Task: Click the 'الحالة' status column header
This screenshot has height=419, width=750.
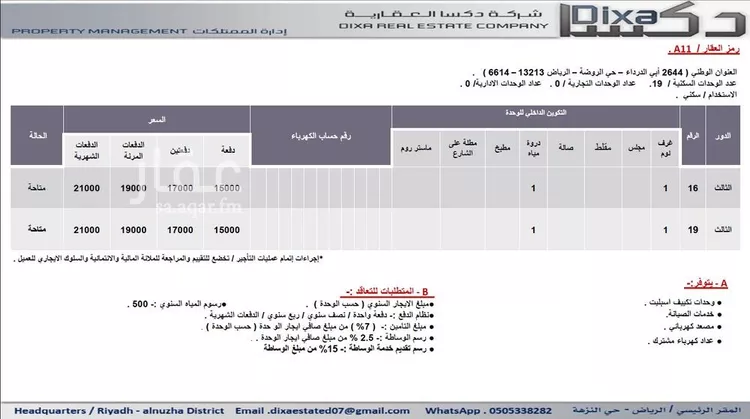Action: pos(37,136)
